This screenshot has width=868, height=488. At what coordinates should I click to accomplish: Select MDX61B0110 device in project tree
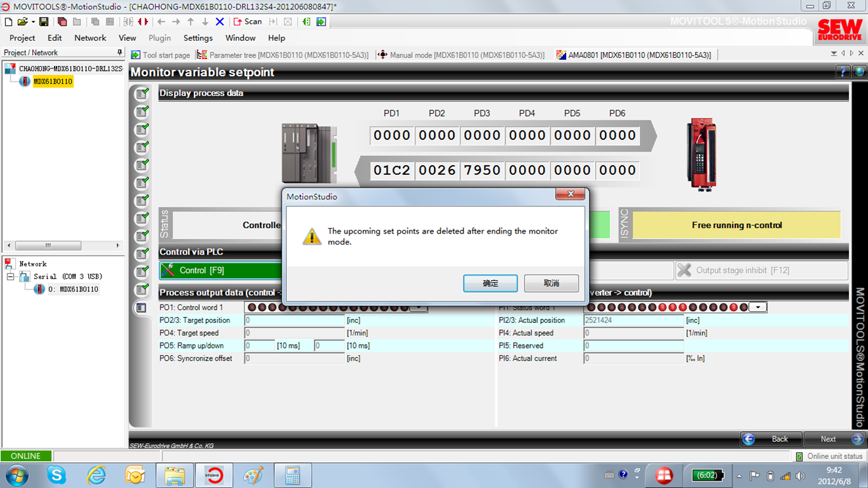click(53, 82)
